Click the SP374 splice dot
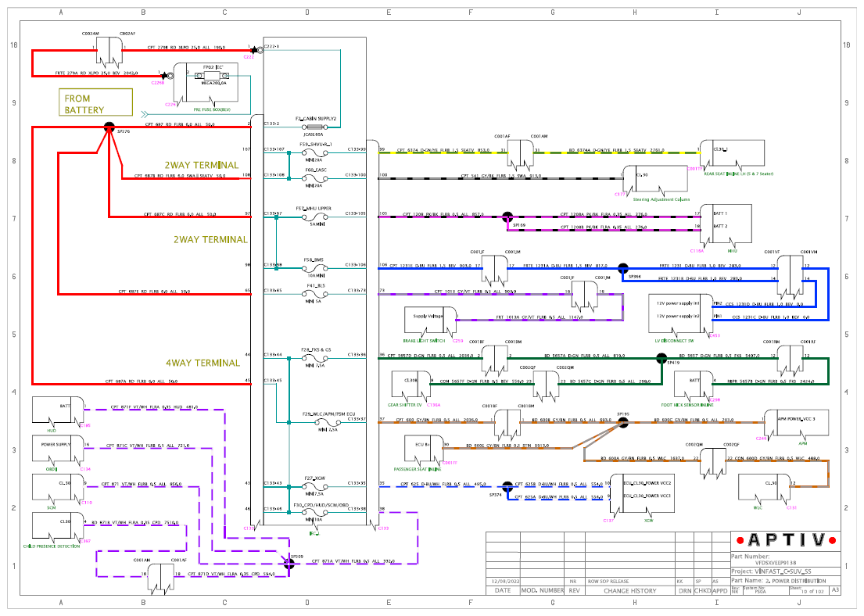864x616 pixels. [507, 487]
